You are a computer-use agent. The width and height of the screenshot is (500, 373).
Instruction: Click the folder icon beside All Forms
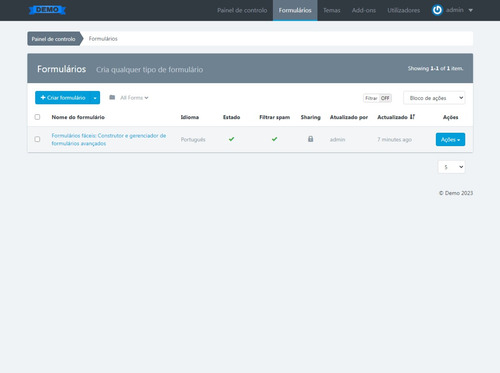pos(112,97)
